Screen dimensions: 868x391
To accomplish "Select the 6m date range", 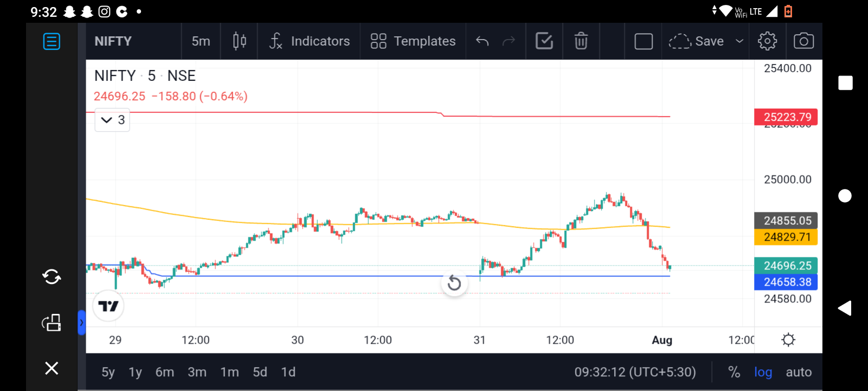I will click(x=165, y=372).
